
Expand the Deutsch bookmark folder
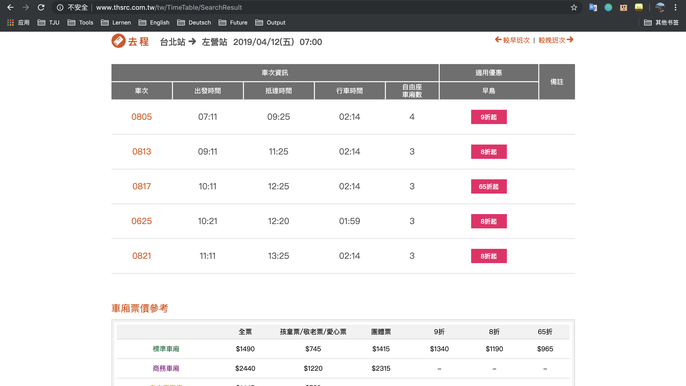tap(194, 22)
